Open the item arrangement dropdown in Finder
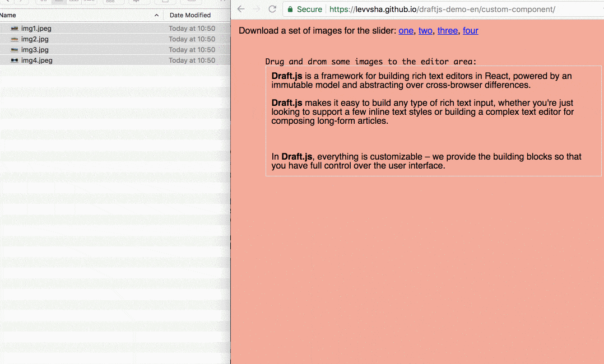 [x=111, y=2]
